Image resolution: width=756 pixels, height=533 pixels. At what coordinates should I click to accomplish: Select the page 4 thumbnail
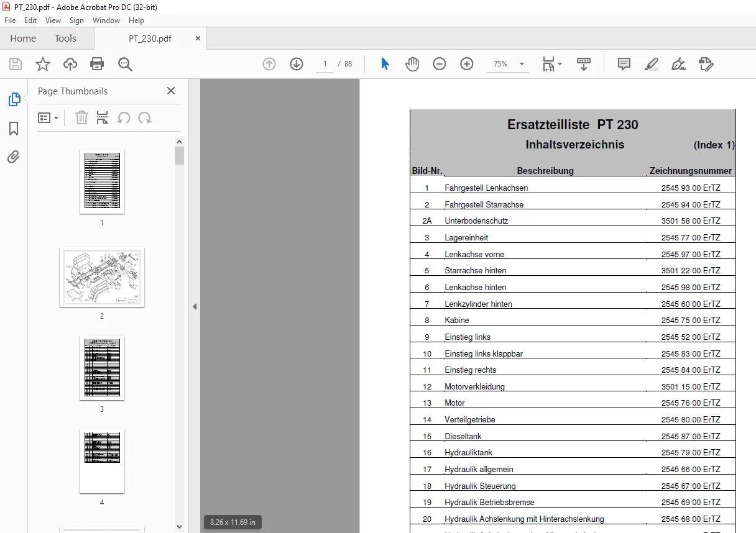tap(102, 461)
